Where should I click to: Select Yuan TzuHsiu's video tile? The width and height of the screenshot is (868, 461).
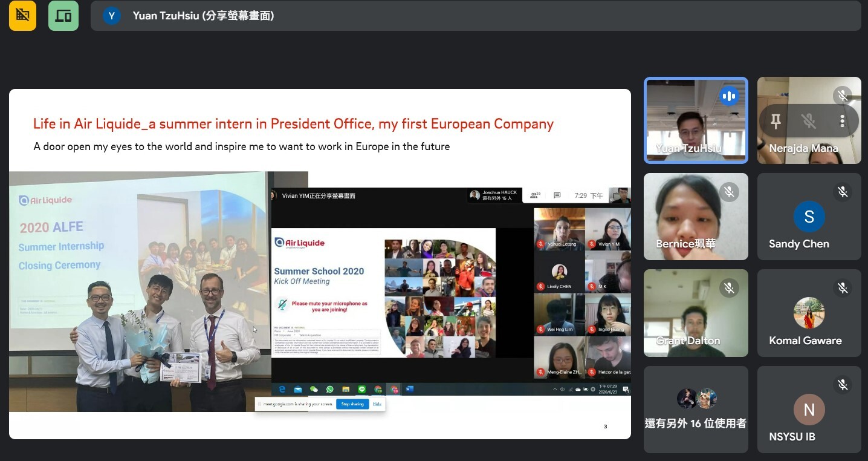[696, 120]
